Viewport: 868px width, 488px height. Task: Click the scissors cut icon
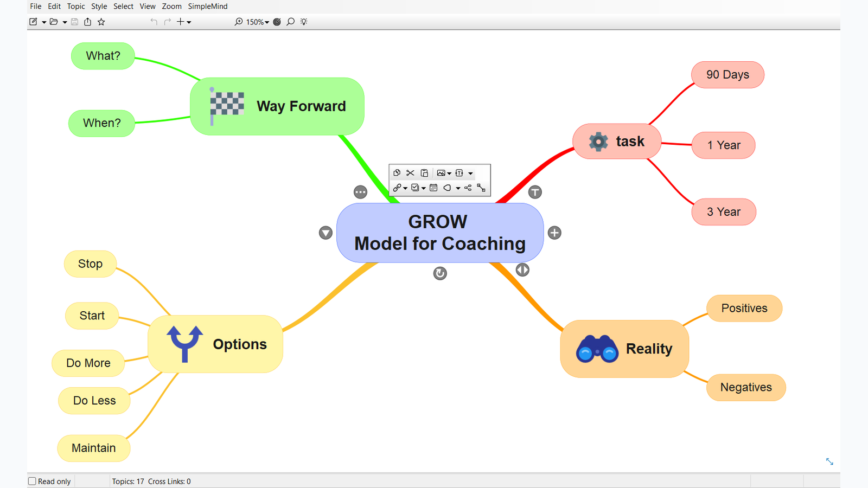click(410, 173)
